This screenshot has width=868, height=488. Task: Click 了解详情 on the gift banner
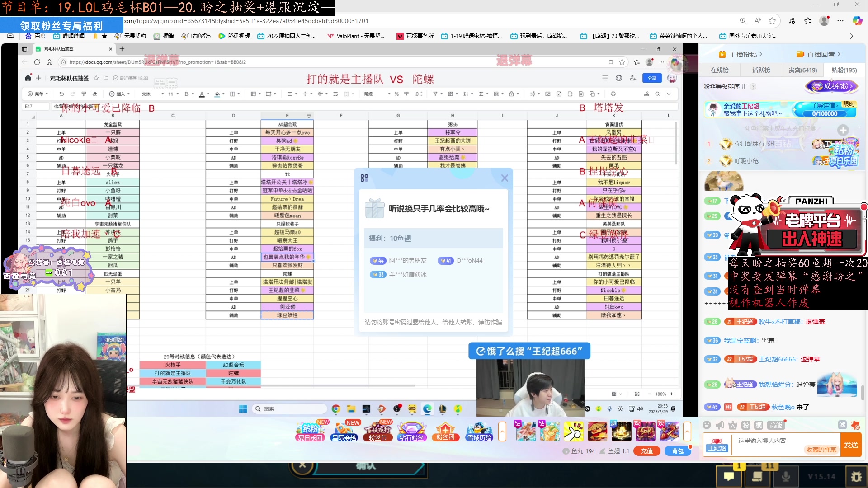click(825, 105)
